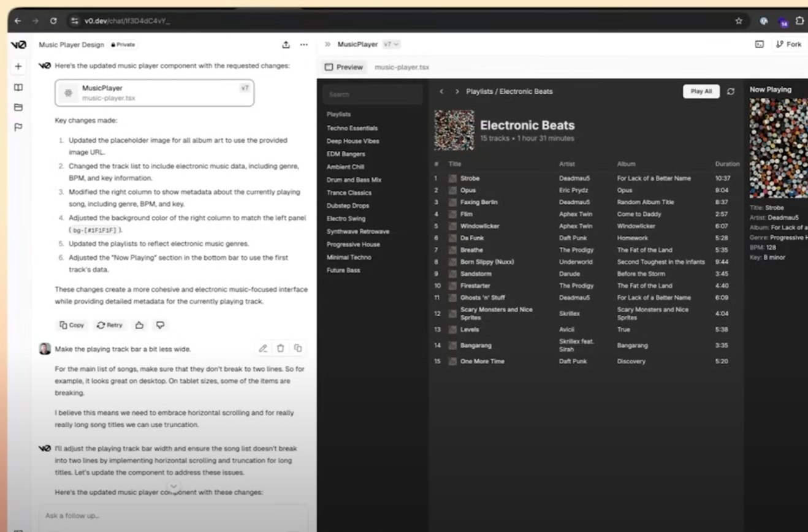Click the Ask a follow up input
The height and width of the screenshot is (532, 808).
(x=173, y=516)
